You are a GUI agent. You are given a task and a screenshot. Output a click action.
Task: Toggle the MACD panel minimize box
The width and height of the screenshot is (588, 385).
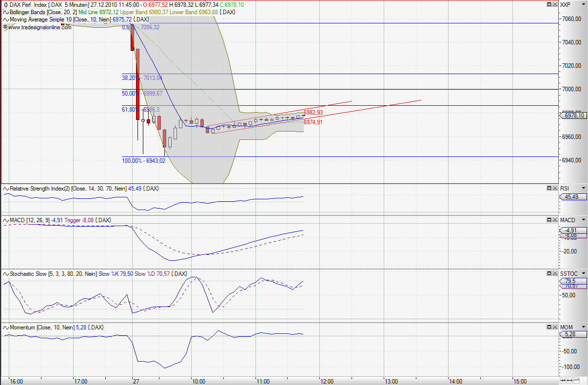(x=549, y=220)
